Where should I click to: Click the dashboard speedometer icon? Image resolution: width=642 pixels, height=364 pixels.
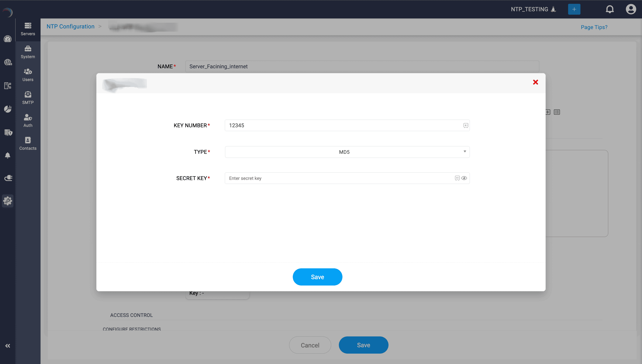(8, 39)
